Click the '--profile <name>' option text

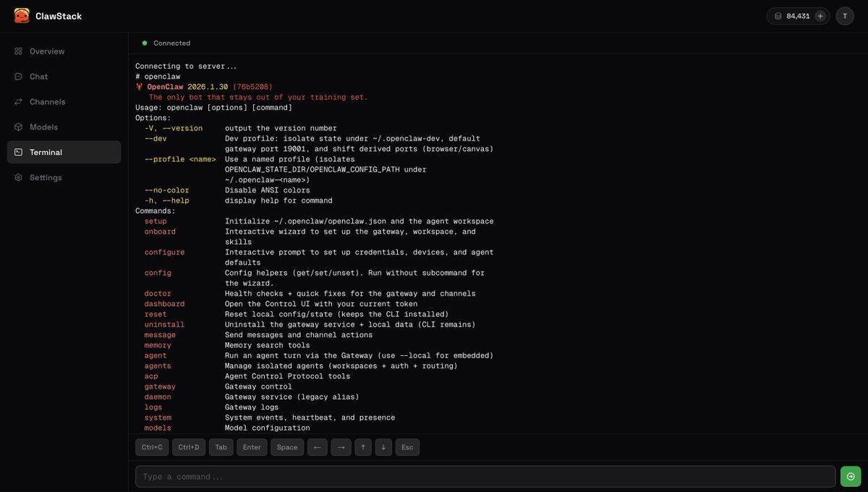click(180, 159)
